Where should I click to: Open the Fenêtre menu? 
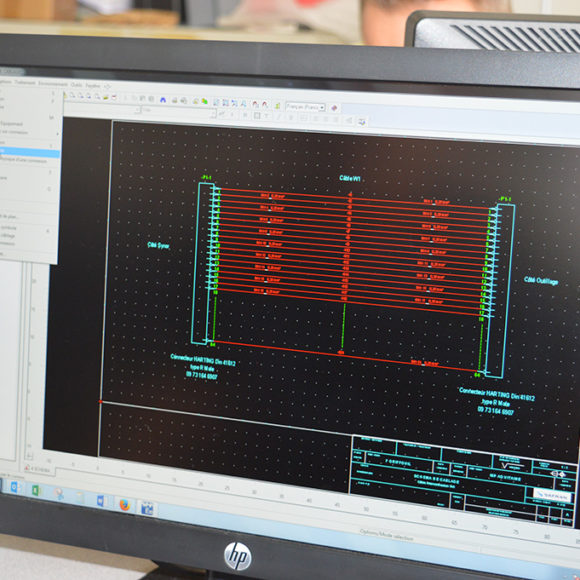click(92, 85)
